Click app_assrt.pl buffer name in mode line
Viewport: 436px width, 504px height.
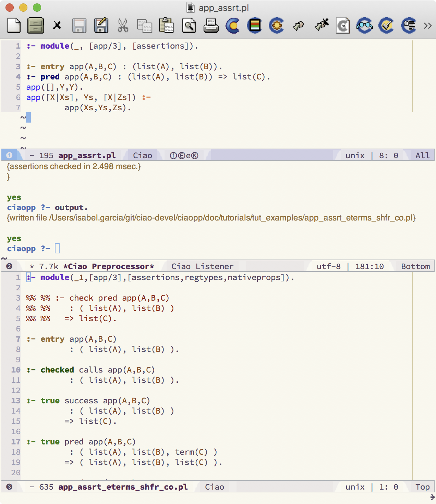[87, 155]
